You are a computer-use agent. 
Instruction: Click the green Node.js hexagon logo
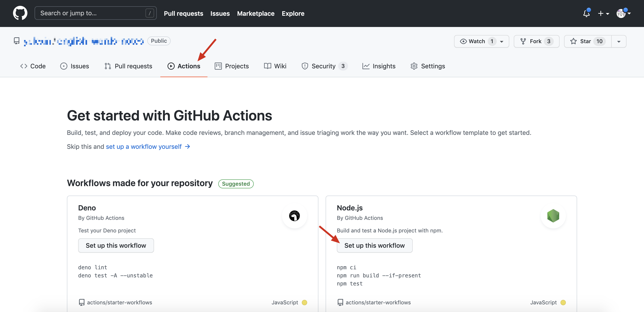click(x=553, y=216)
